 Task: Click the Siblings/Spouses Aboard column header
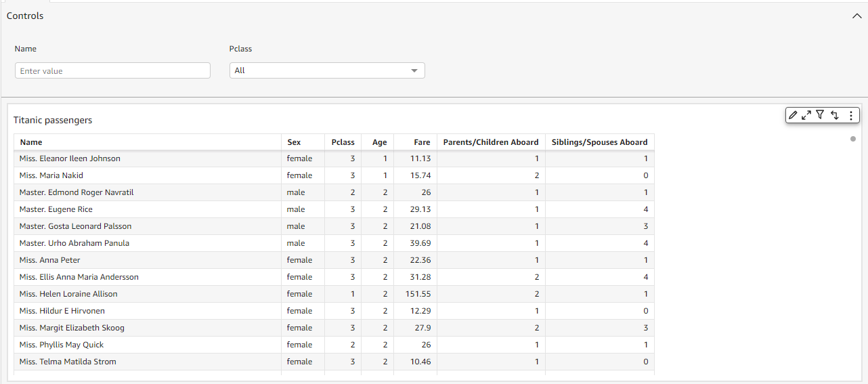[600, 142]
